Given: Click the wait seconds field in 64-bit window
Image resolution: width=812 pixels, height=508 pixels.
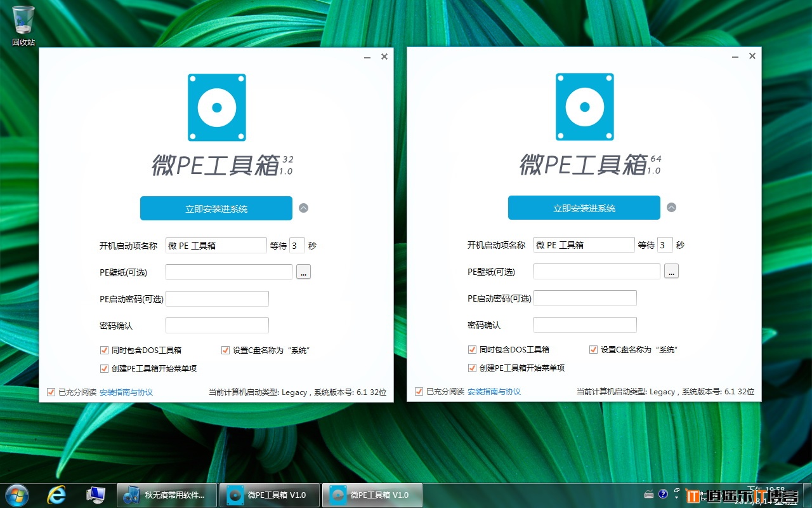Looking at the screenshot, I should (665, 245).
